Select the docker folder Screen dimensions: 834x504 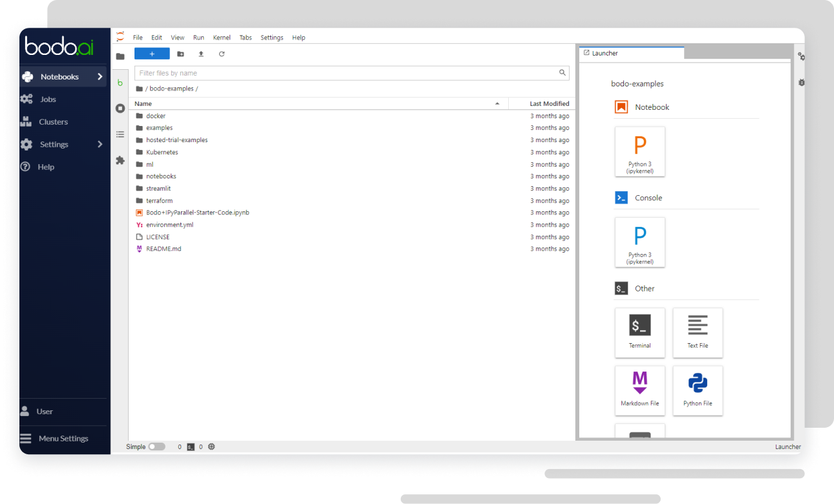[x=352, y=116]
